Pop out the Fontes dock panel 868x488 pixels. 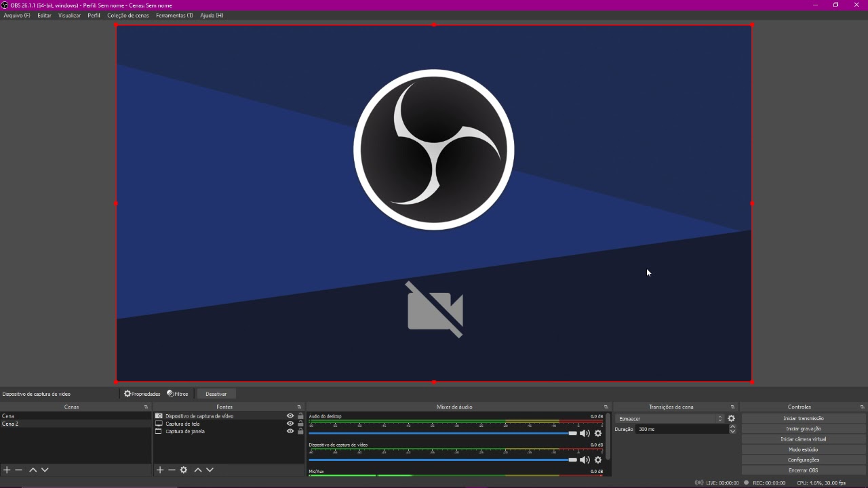coord(299,407)
